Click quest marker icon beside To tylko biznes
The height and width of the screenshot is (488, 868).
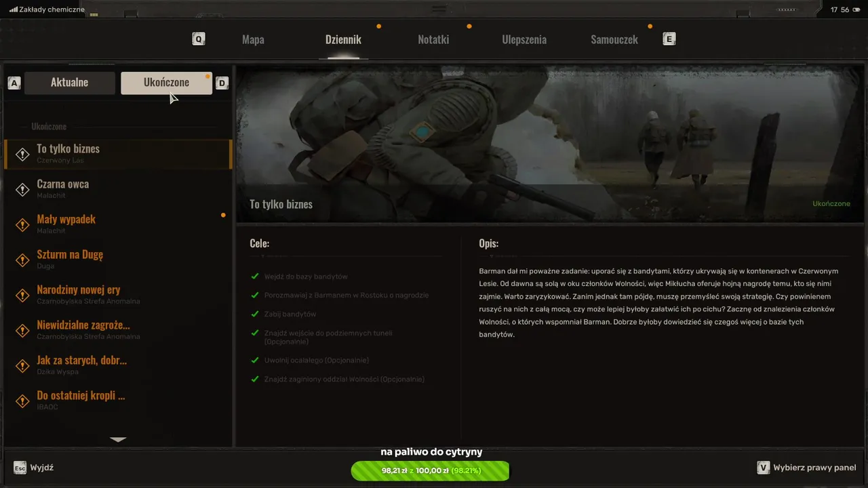tap(22, 155)
